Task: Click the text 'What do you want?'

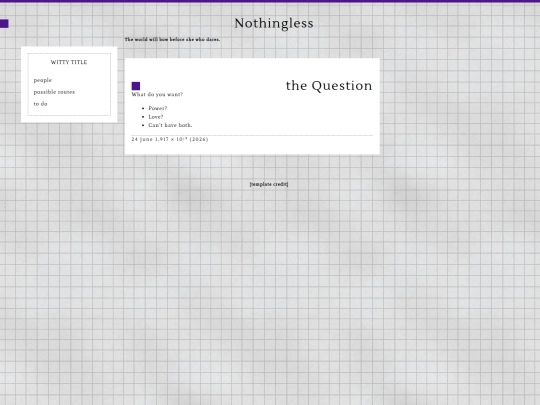Action: coord(157,94)
